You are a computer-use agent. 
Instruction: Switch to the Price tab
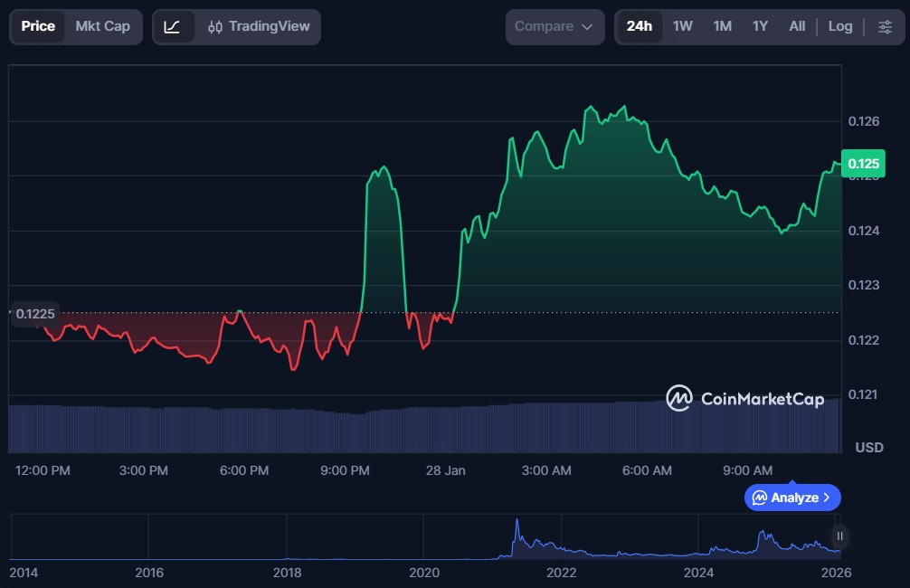38,27
